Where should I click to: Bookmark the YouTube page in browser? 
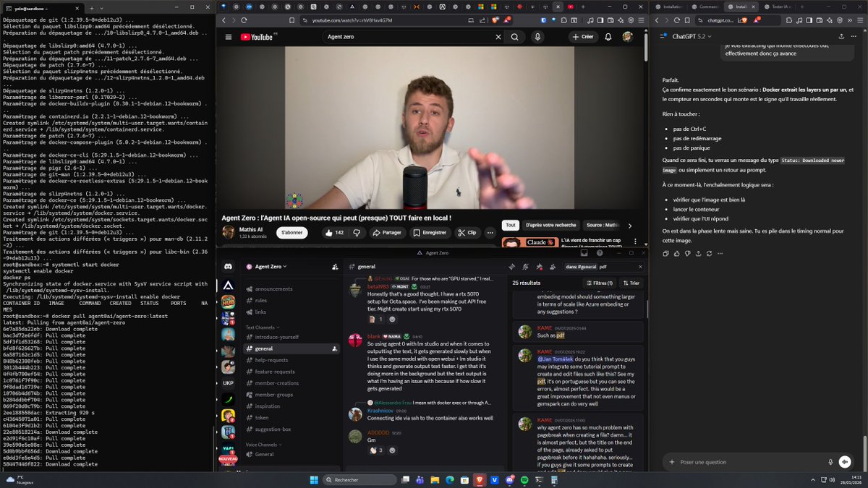tap(292, 20)
